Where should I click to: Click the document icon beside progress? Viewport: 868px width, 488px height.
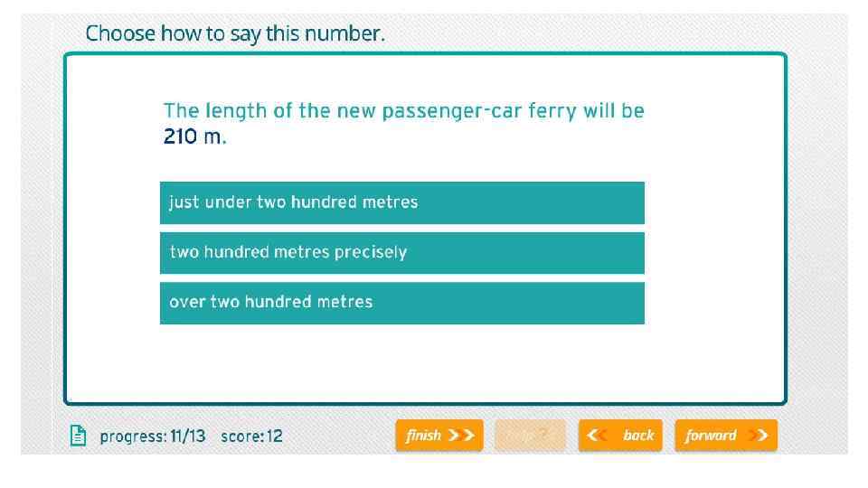pos(79,436)
